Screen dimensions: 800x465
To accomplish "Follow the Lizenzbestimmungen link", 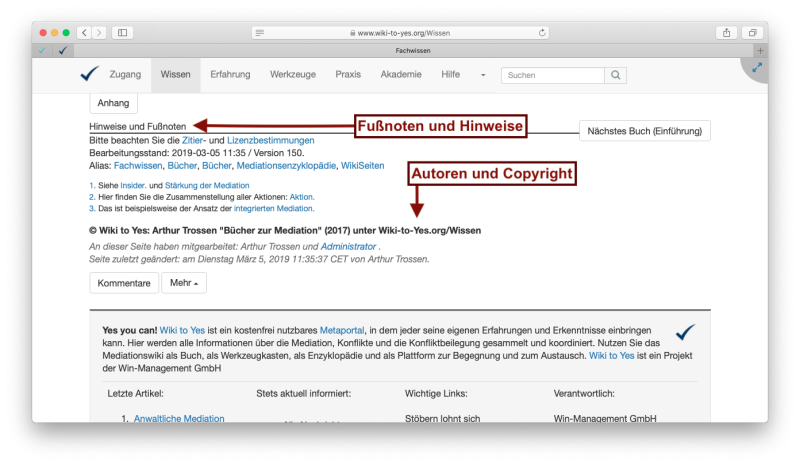I will [x=270, y=141].
